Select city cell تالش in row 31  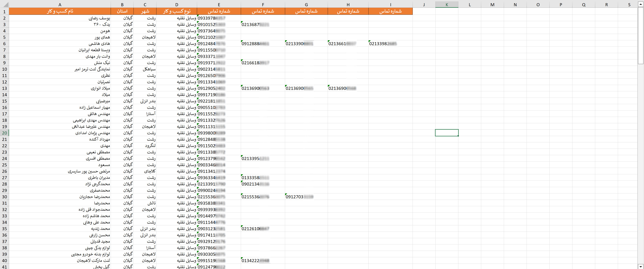coord(145,203)
